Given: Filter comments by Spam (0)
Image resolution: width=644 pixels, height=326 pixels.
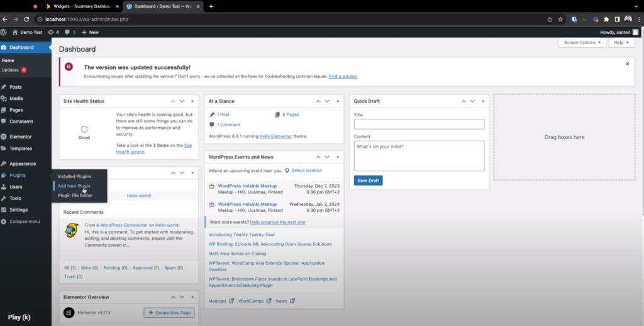Looking at the screenshot, I should (174, 267).
